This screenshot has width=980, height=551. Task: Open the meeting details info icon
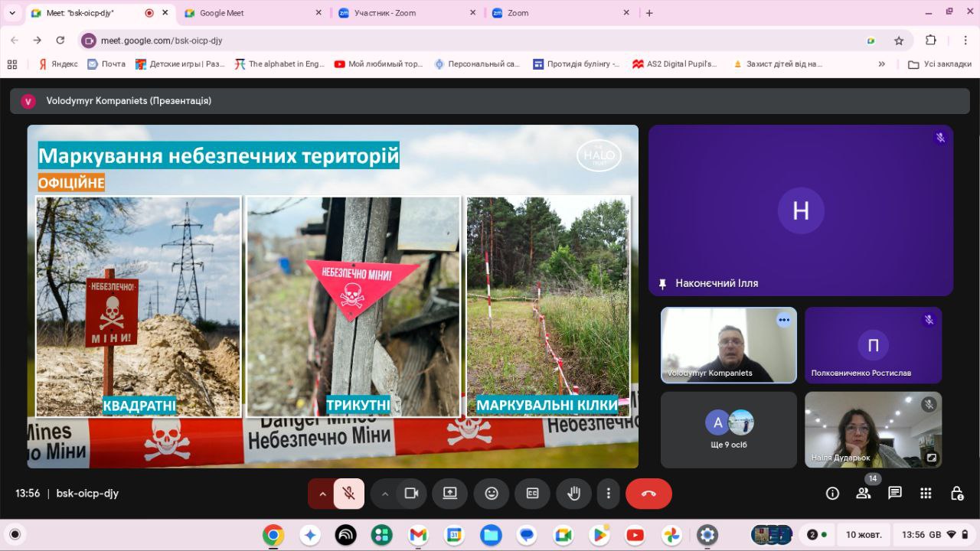click(832, 494)
